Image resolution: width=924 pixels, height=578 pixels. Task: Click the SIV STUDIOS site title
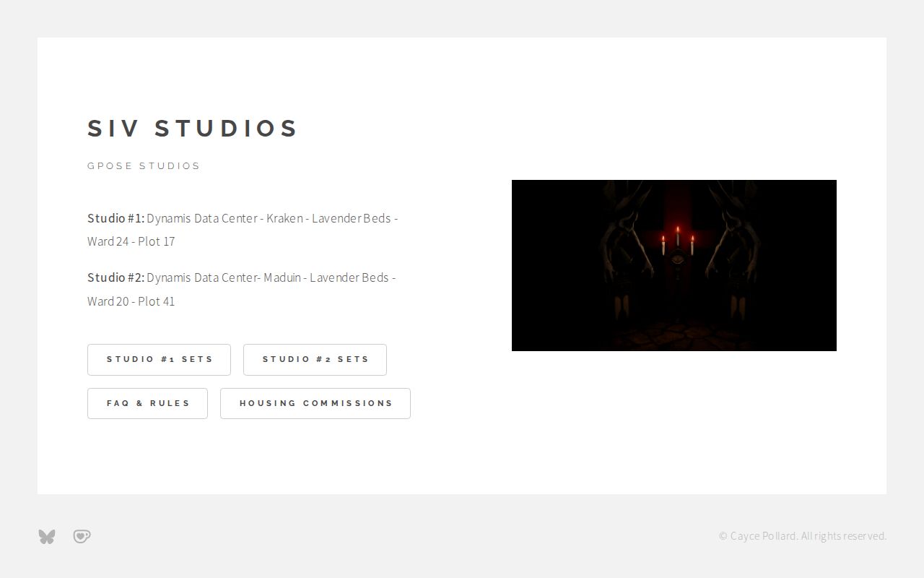(x=193, y=128)
